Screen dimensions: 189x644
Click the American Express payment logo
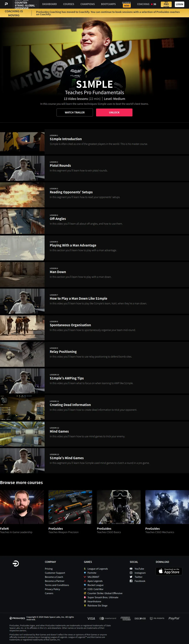click(x=125, y=619)
